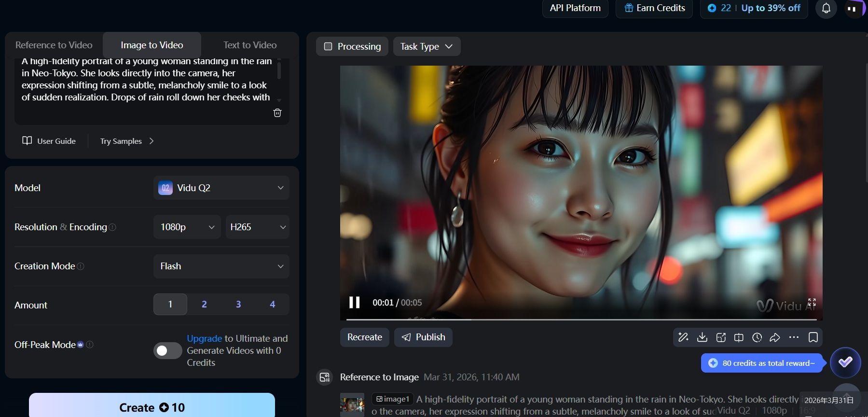The image size is (868, 417).
Task: Switch to Text to Video tab
Action: pos(250,45)
